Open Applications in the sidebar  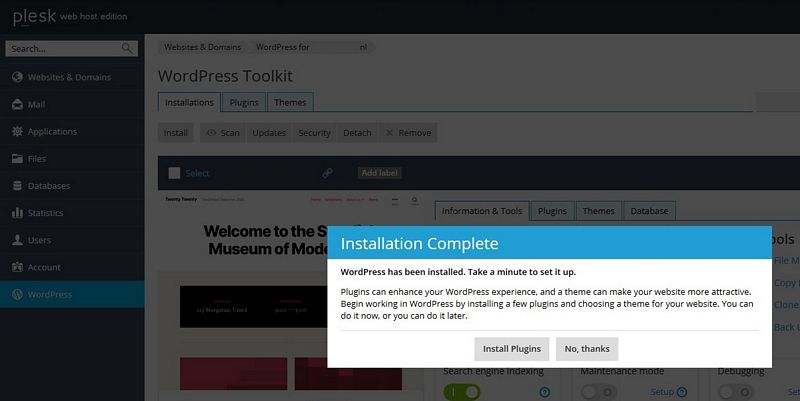tap(72, 131)
